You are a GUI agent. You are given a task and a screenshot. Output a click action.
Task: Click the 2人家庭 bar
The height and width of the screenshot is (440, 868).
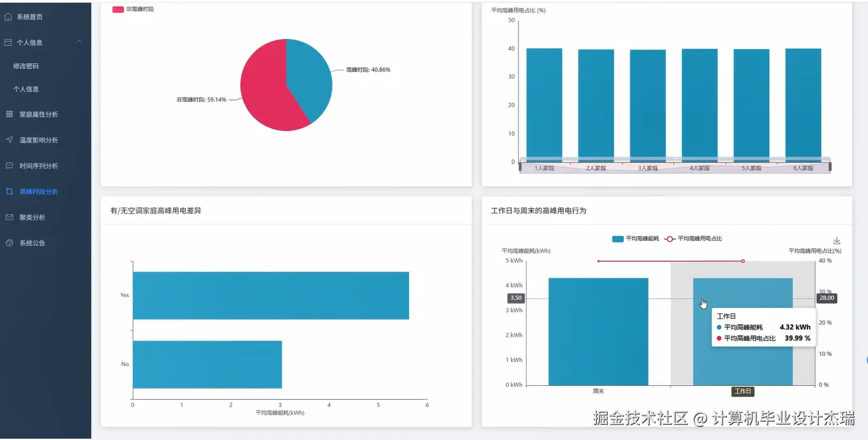click(x=596, y=105)
